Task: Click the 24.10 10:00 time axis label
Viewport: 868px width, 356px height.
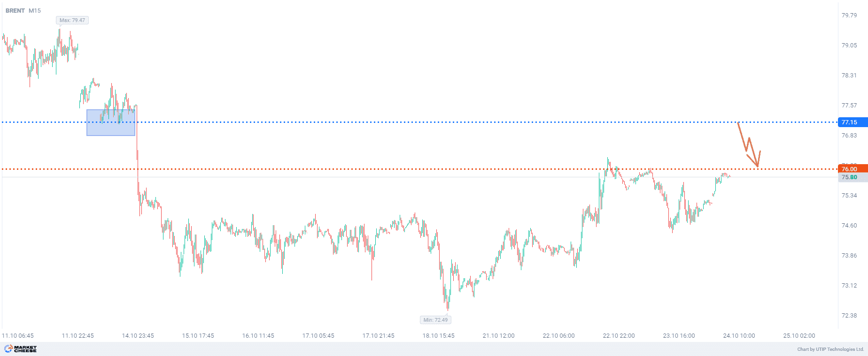Action: point(739,336)
